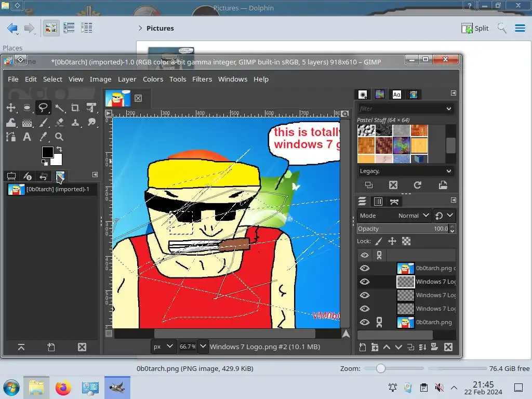This screenshot has height=399, width=532.
Task: Click Pictures breadcrumb in Dolphin
Action: coord(160,28)
